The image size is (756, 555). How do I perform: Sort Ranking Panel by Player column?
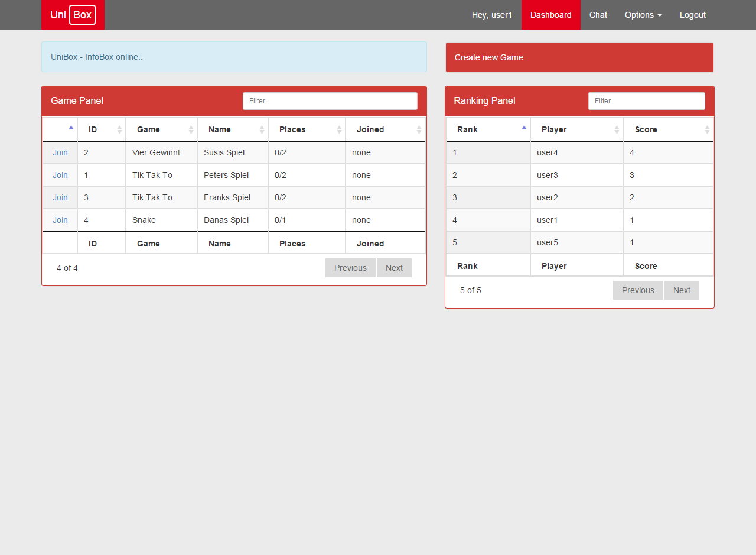pyautogui.click(x=576, y=129)
